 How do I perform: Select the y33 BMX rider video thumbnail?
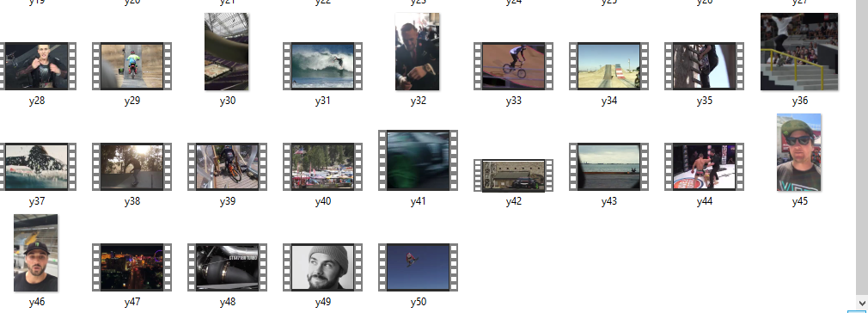(513, 66)
